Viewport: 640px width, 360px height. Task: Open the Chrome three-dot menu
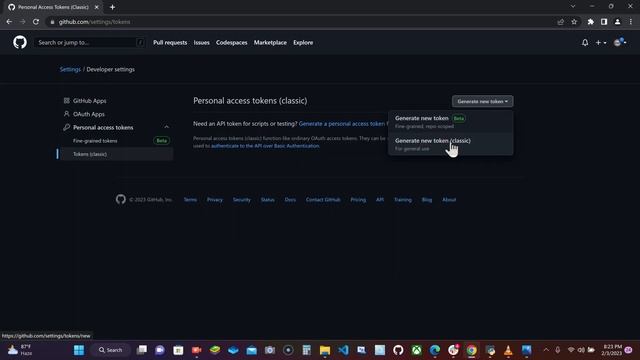631,22
